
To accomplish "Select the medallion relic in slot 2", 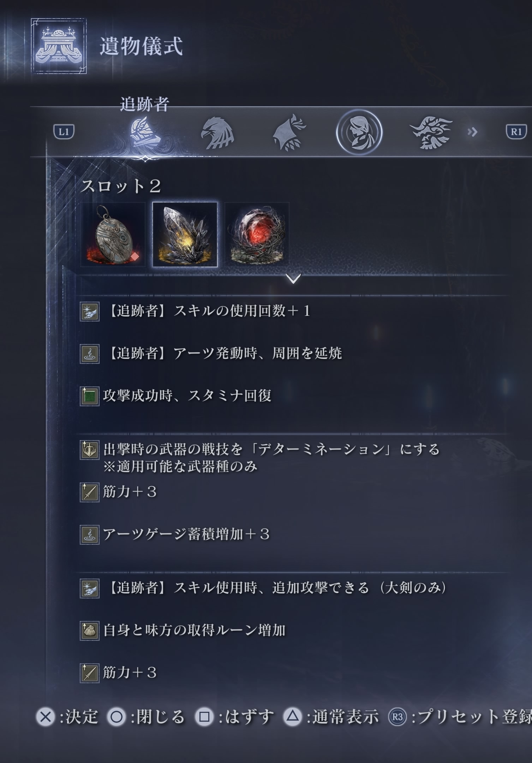I will click(113, 235).
